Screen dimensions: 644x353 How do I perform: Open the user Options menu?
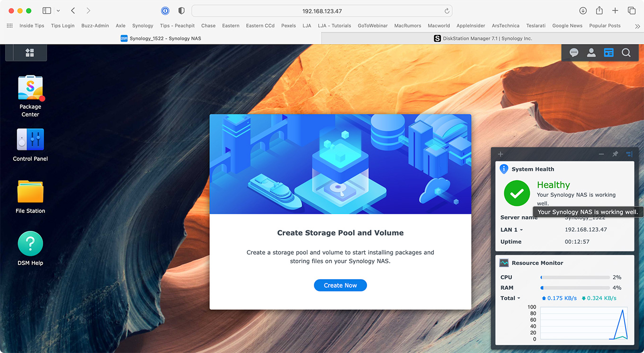click(x=591, y=53)
